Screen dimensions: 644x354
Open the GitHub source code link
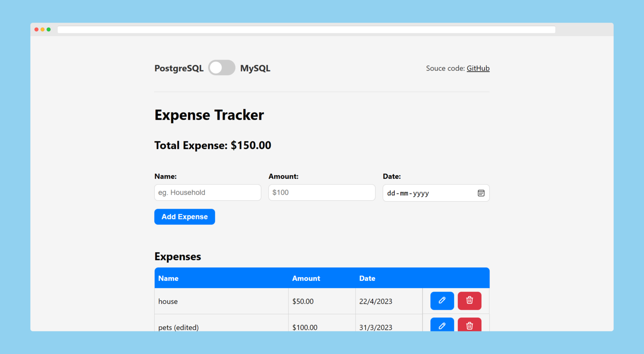click(x=478, y=68)
